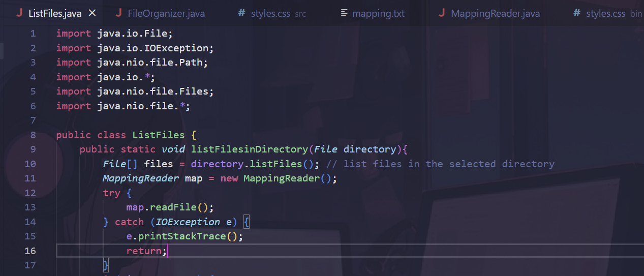Click line number 8 in the gutter
Viewport: 644px width, 276px height.
[x=33, y=135]
